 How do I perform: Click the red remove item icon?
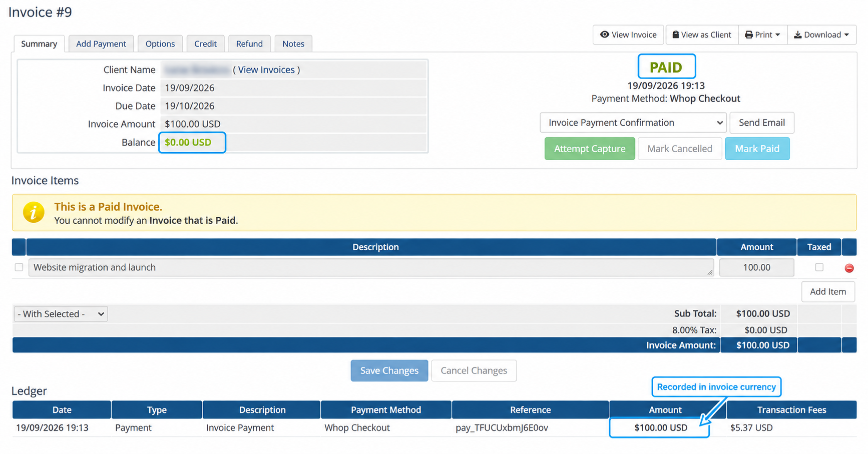tap(849, 268)
